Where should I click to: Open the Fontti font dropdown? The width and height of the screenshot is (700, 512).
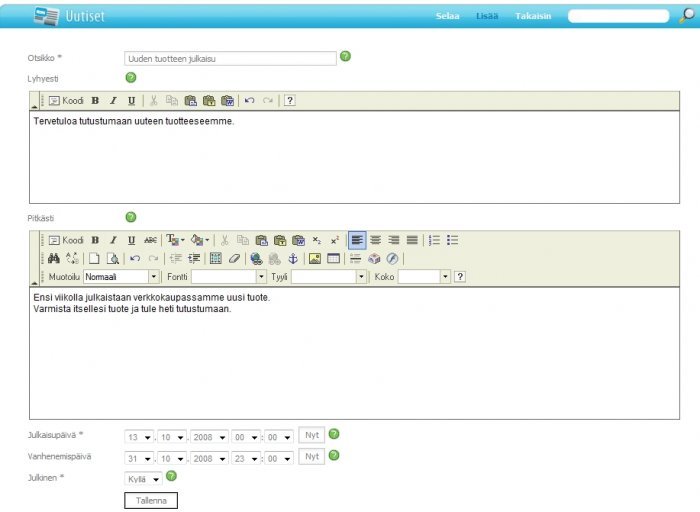click(x=229, y=277)
